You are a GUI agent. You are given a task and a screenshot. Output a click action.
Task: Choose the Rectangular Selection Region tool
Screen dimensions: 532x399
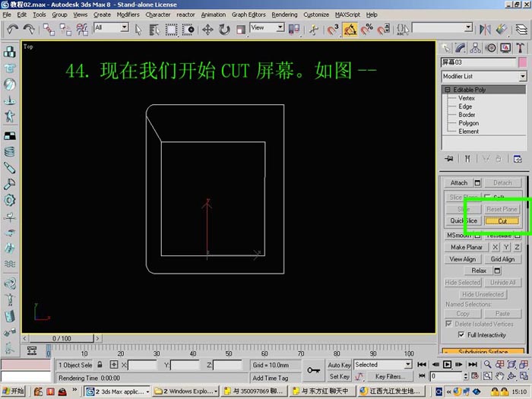pos(171,30)
